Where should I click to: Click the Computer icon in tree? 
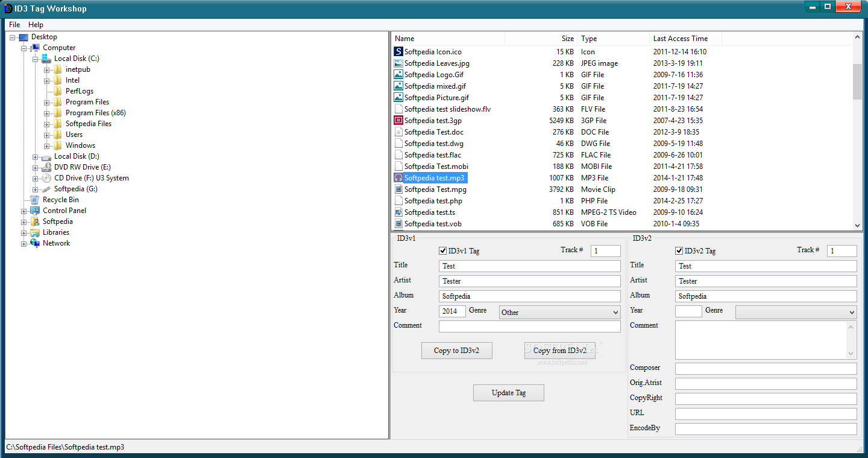point(35,48)
